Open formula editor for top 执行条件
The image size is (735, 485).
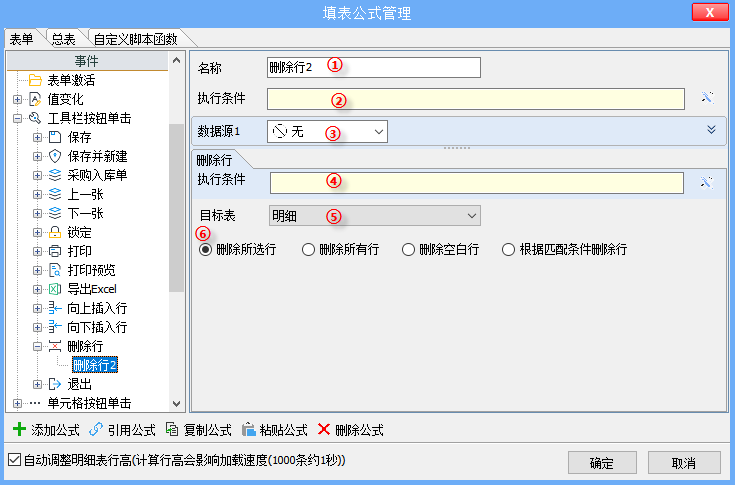pyautogui.click(x=707, y=97)
